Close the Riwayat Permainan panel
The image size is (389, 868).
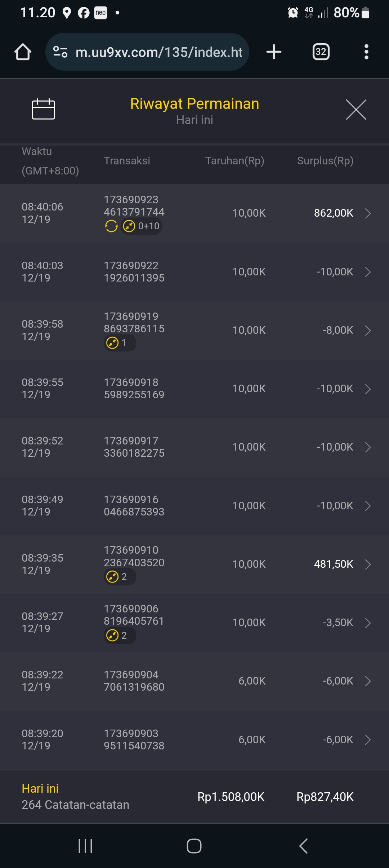click(x=356, y=110)
